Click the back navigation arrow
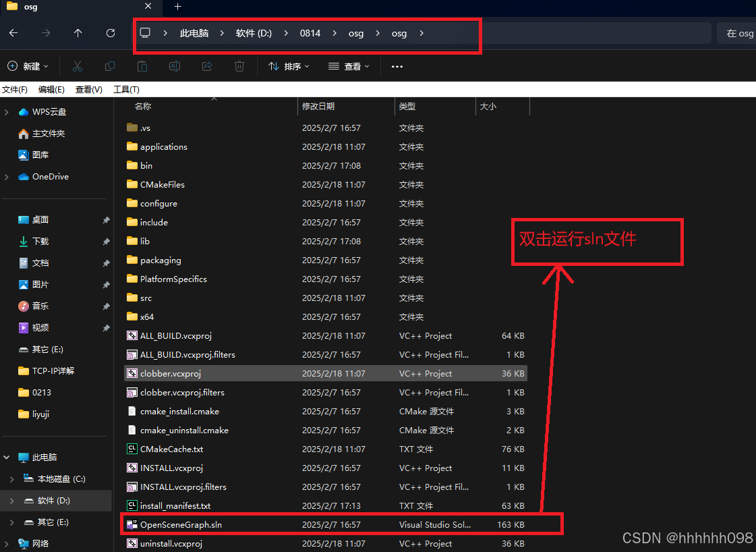The image size is (756, 552). coord(13,32)
